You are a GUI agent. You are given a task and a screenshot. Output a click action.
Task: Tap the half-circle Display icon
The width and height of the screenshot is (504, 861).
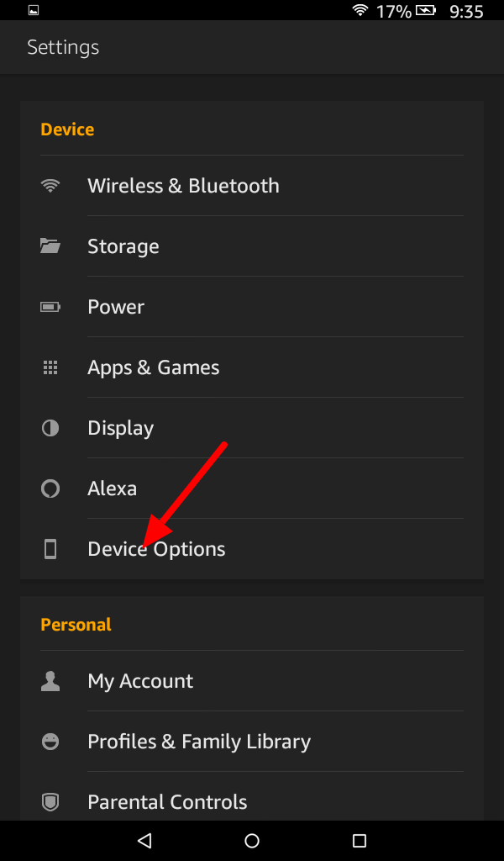click(x=50, y=428)
